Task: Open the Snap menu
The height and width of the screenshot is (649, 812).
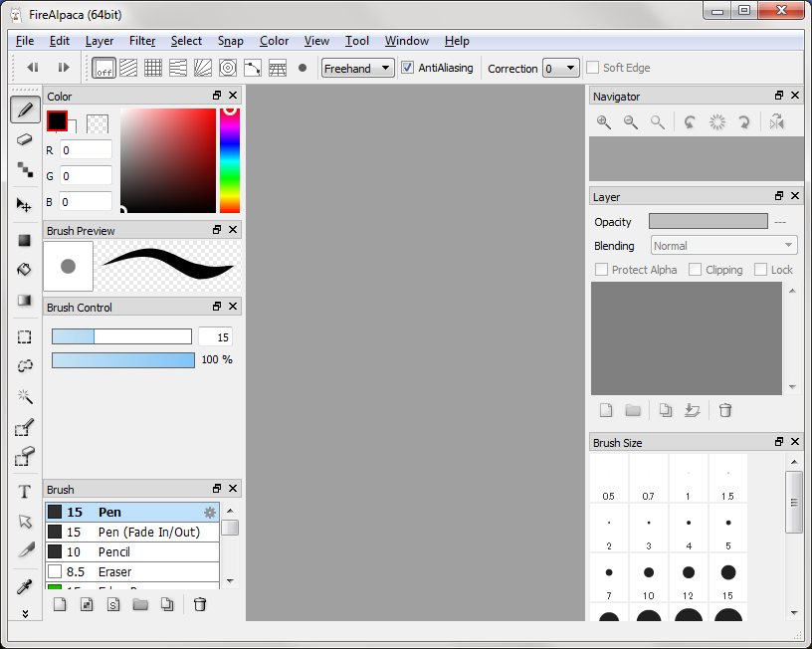Action: (231, 41)
